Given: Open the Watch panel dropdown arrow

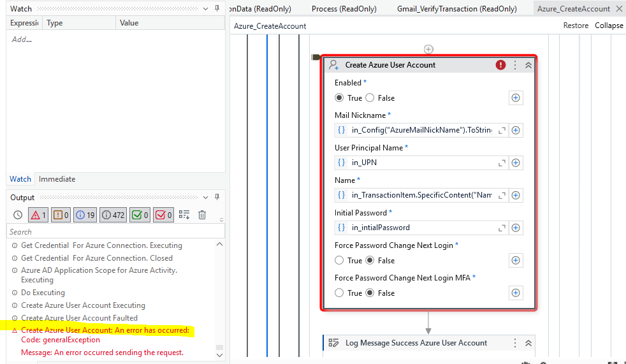Looking at the screenshot, I should [x=206, y=8].
